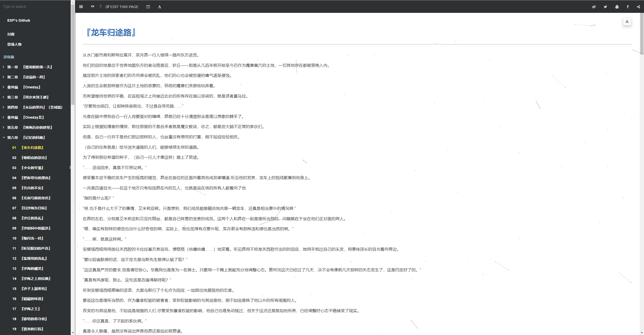Share page on Weibo

[594, 7]
